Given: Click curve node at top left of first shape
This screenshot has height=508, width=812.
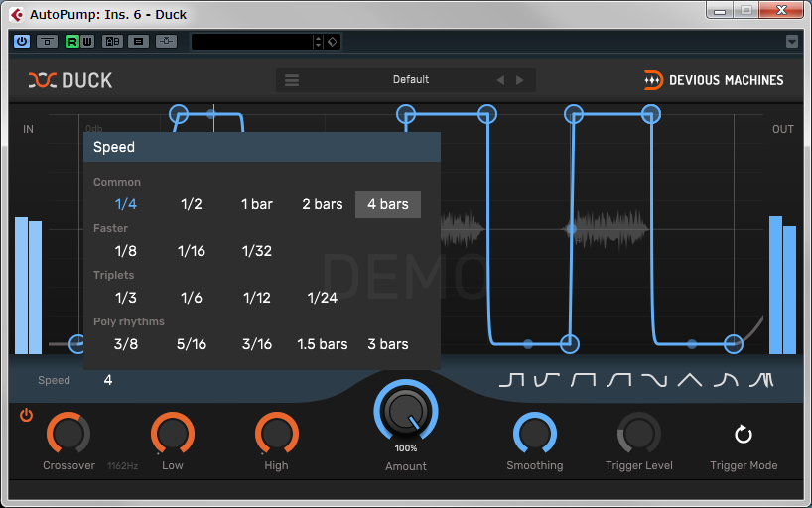Looking at the screenshot, I should (x=179, y=114).
